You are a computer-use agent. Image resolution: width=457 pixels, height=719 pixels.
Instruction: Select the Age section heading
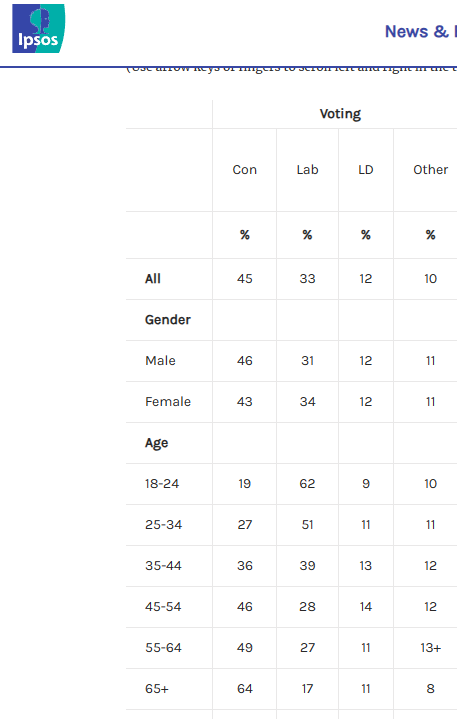click(x=156, y=443)
